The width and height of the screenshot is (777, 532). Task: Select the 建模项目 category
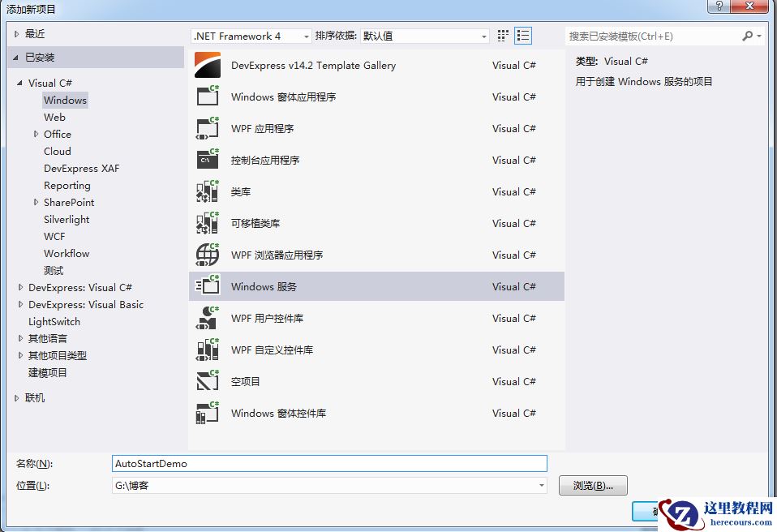coord(48,372)
